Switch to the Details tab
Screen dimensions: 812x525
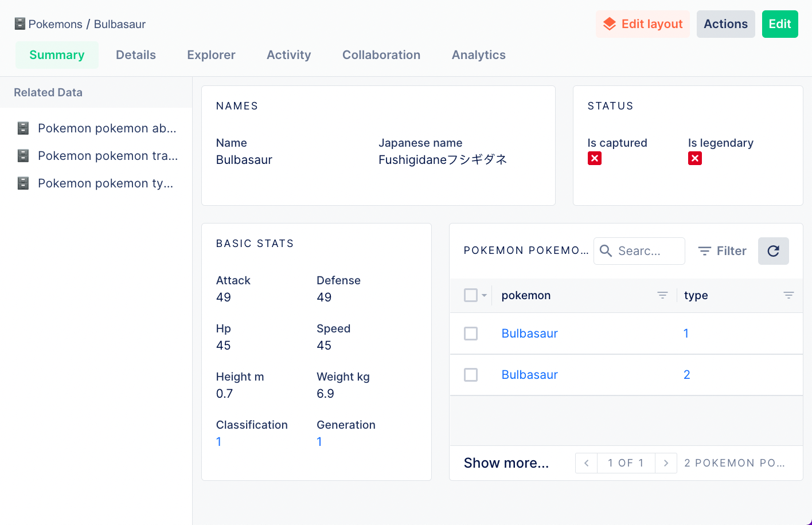coord(136,55)
